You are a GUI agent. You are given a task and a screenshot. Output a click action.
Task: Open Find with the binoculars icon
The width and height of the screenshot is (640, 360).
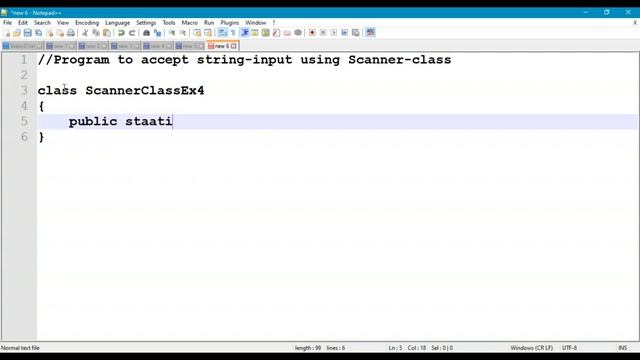[x=146, y=33]
